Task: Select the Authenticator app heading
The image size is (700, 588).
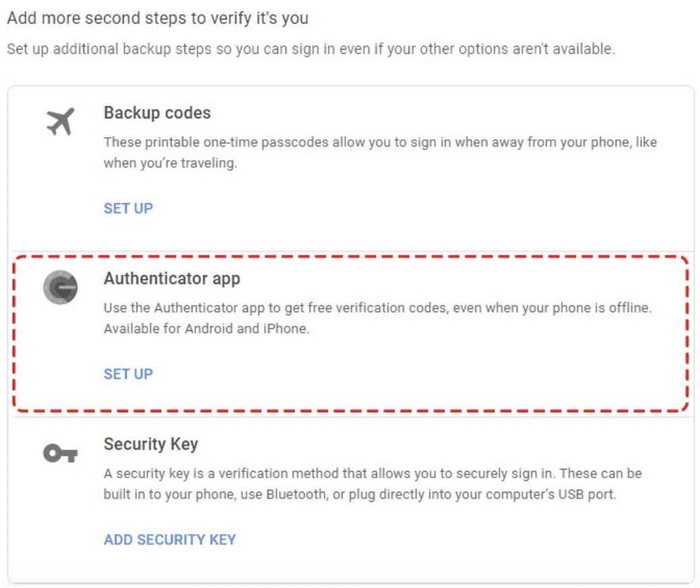Action: (x=172, y=278)
